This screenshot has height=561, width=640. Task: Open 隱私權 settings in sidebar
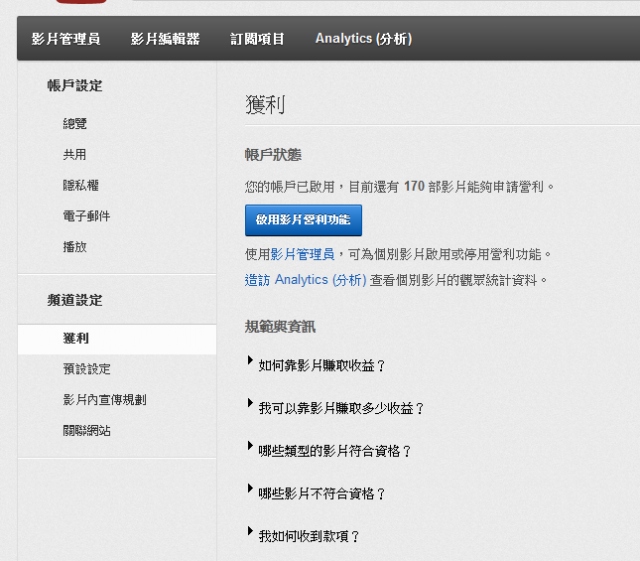coord(81,185)
